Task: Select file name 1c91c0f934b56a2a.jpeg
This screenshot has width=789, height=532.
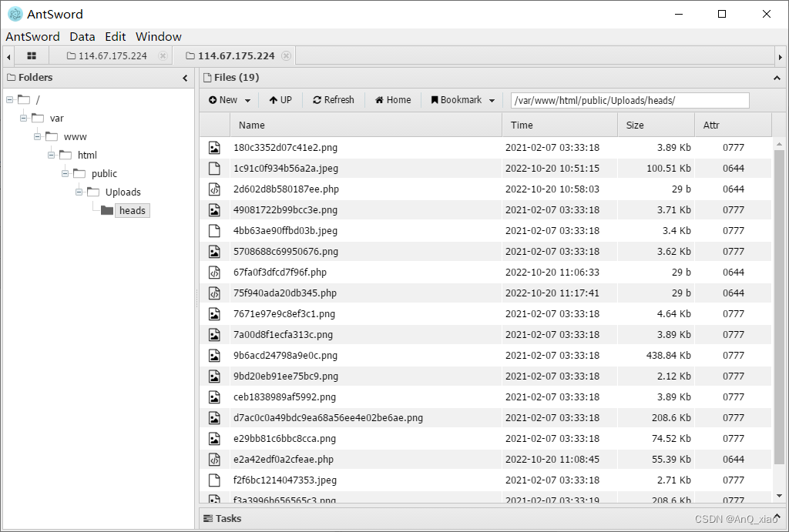Action: 285,169
